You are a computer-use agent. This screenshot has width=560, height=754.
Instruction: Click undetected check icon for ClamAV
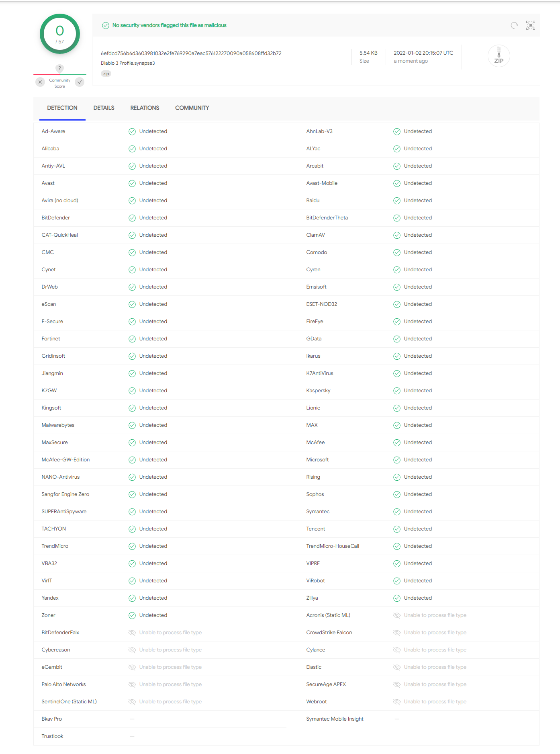[x=397, y=235]
